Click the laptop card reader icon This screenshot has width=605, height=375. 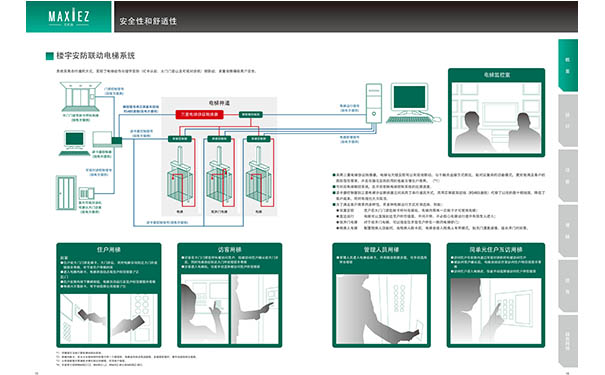pyautogui.click(x=103, y=140)
